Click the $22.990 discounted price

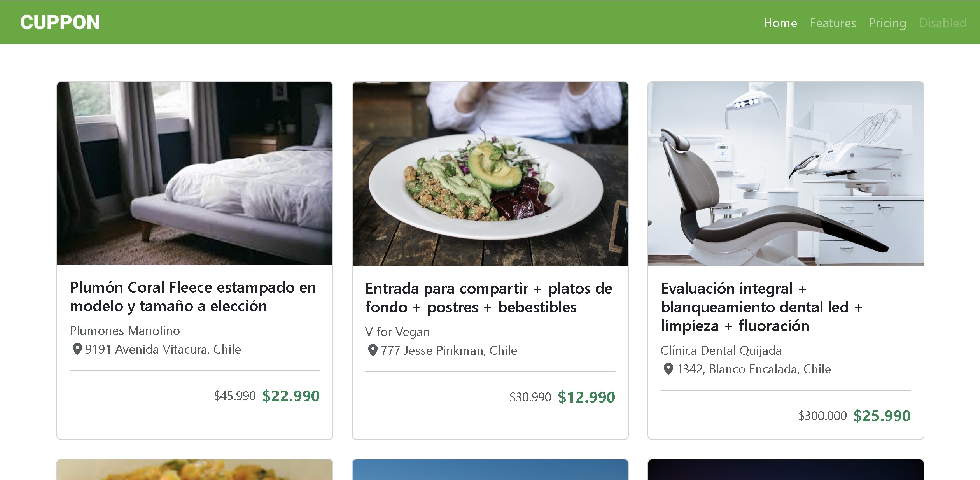click(x=291, y=396)
